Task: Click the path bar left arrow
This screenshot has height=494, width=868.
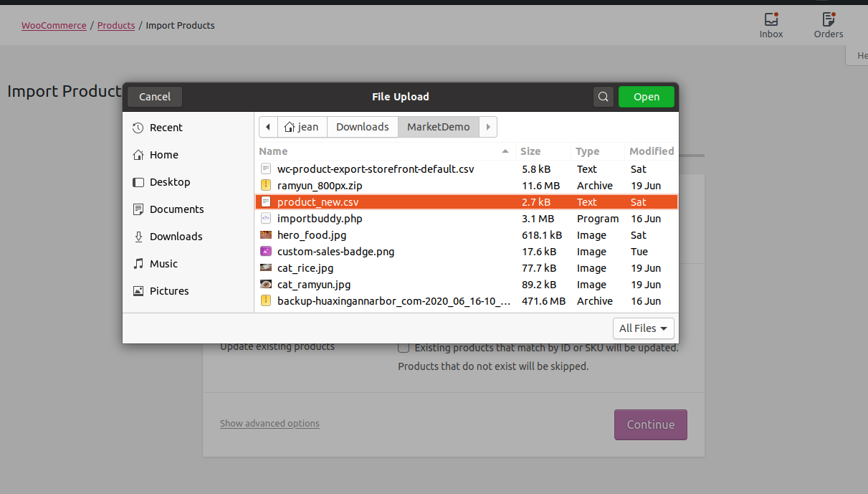Action: coord(268,127)
